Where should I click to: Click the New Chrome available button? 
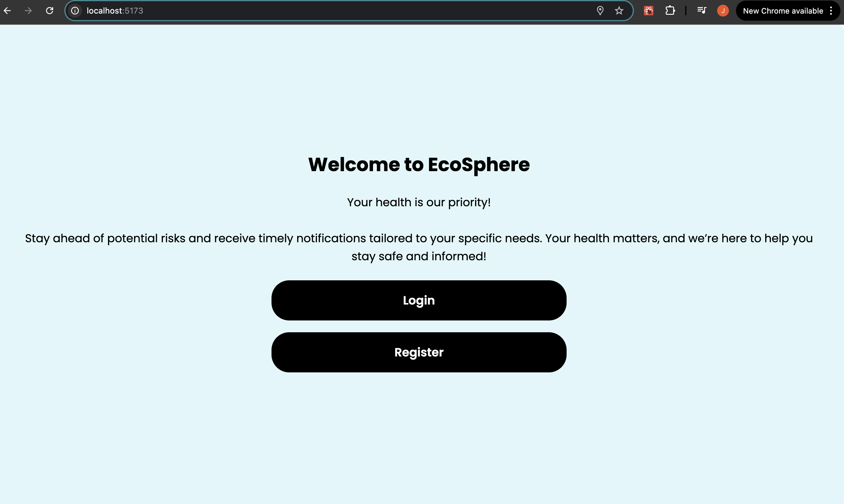pos(783,11)
